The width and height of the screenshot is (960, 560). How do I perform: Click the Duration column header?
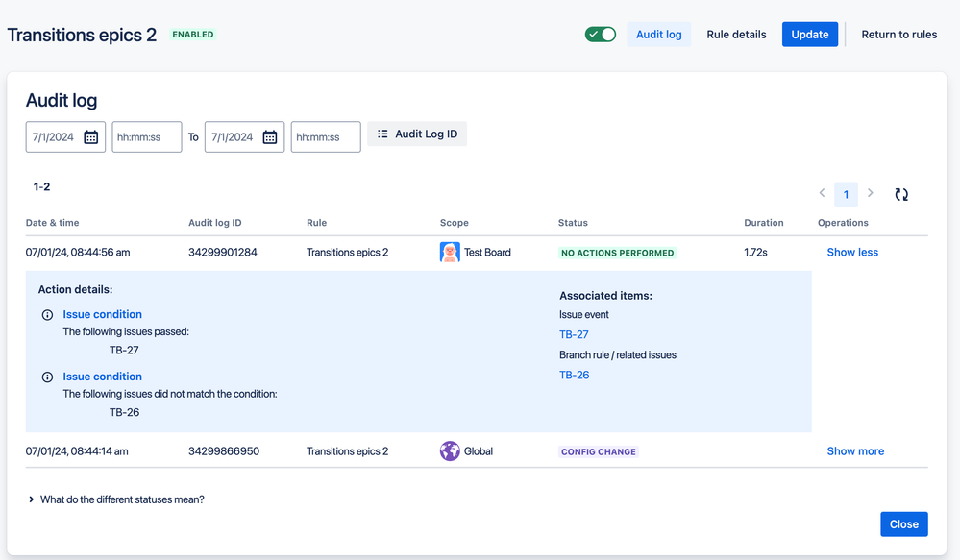[x=763, y=223]
